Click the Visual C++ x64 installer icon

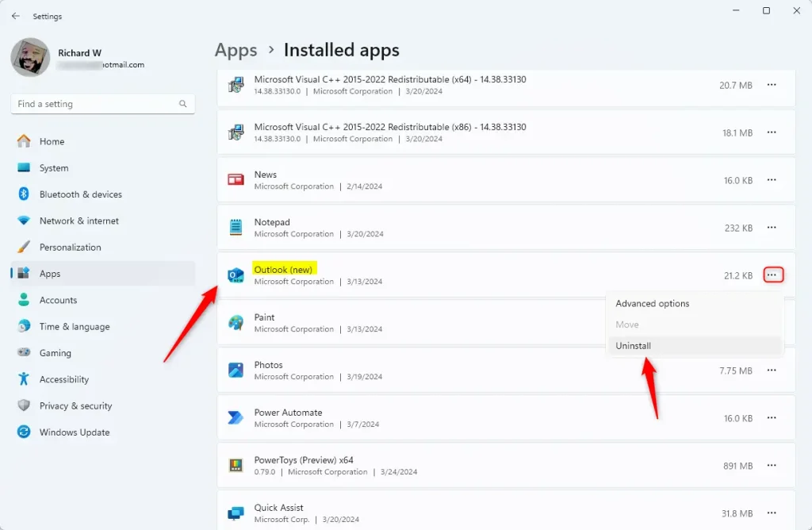(x=236, y=85)
